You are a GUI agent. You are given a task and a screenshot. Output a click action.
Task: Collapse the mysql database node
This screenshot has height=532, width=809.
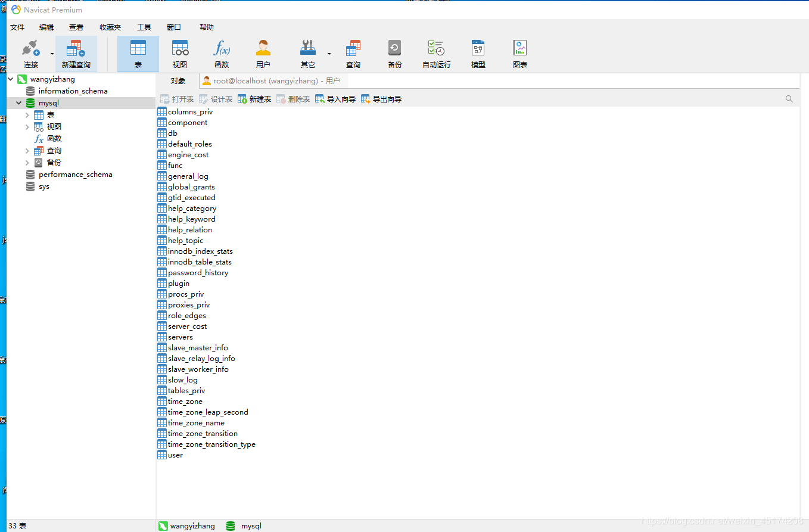point(19,103)
